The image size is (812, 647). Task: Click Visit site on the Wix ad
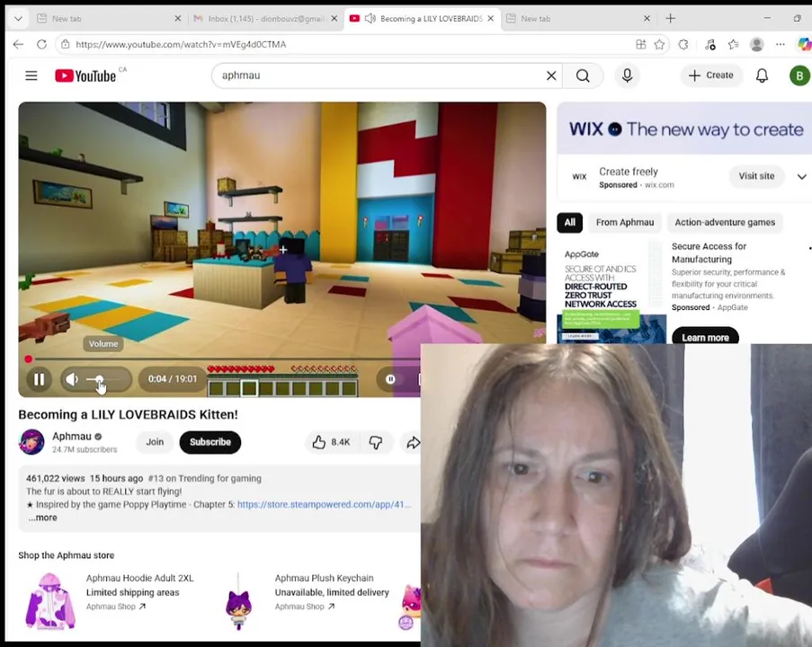(756, 176)
